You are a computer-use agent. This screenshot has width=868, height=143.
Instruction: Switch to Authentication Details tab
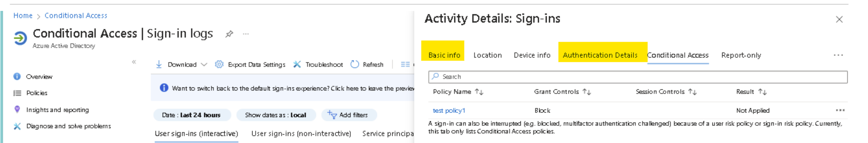(x=600, y=55)
